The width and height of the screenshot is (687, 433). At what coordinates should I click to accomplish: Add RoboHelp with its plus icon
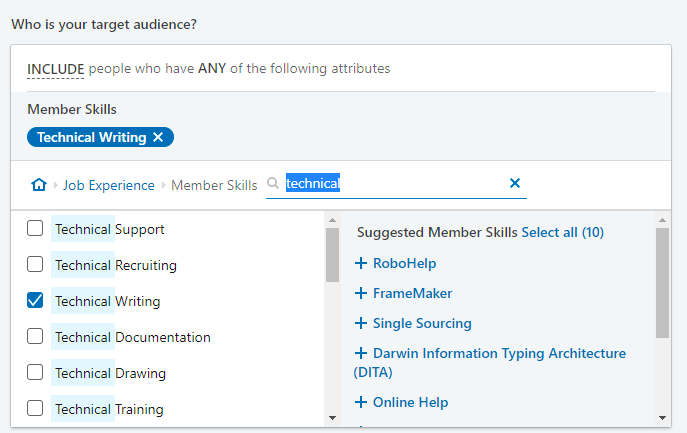pyautogui.click(x=361, y=264)
